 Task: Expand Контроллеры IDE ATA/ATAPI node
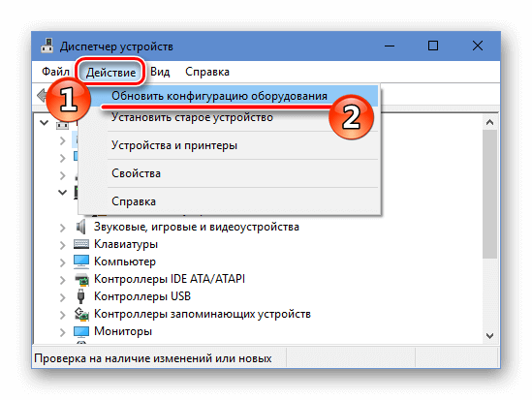pyautogui.click(x=62, y=280)
